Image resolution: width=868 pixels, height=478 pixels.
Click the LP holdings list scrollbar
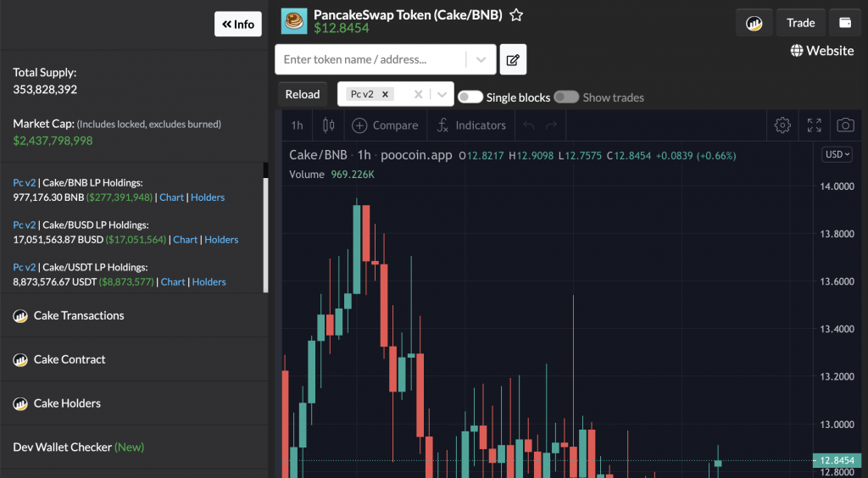(x=265, y=235)
